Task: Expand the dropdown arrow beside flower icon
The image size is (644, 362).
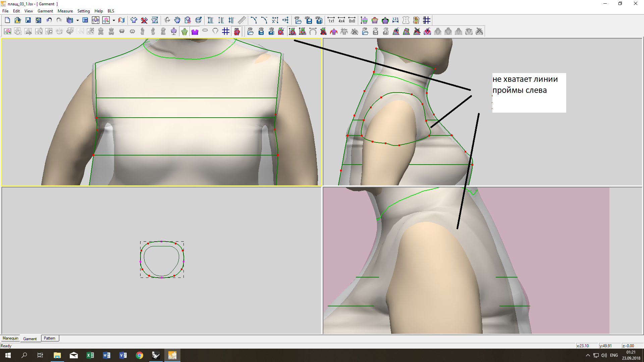Action: [114, 20]
